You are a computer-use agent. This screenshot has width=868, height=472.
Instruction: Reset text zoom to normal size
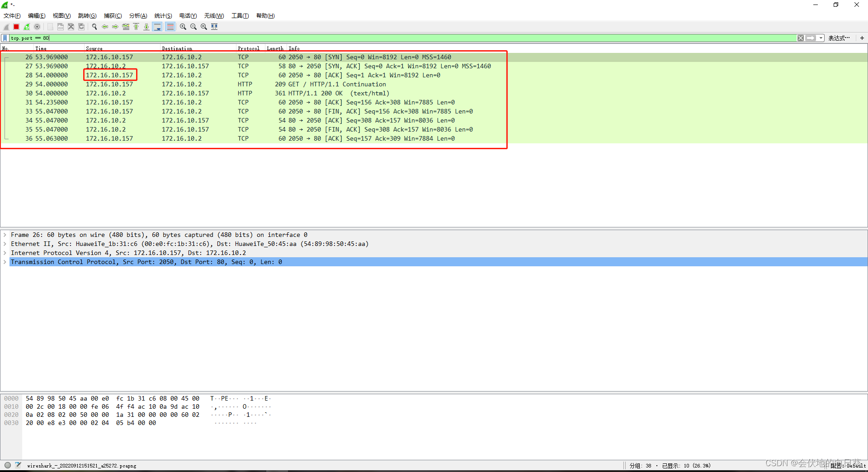tap(203, 27)
